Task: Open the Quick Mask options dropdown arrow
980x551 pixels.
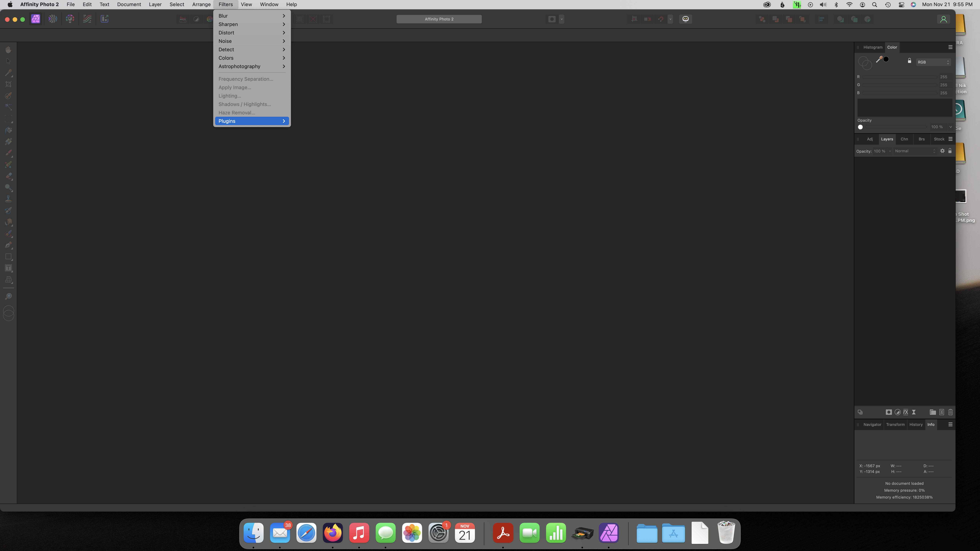Action: (562, 19)
